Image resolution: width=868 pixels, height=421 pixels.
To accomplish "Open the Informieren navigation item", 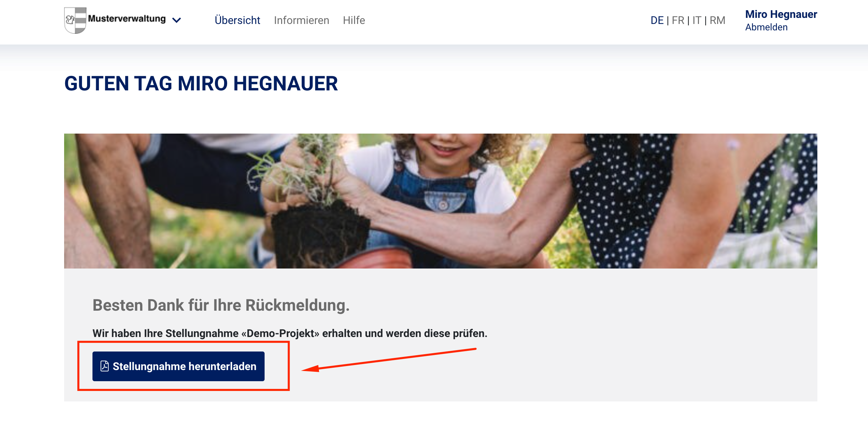I will coord(301,20).
